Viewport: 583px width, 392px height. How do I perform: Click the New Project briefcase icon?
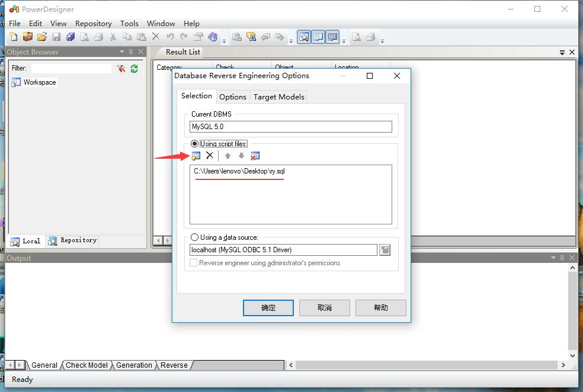[x=27, y=37]
